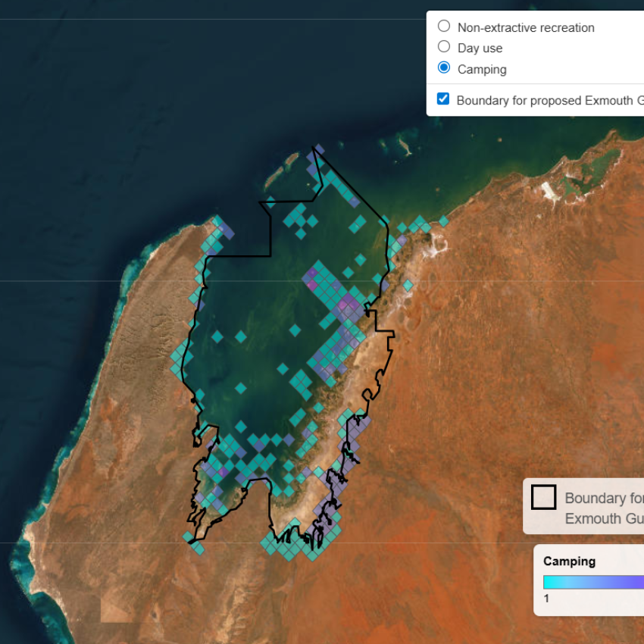Click the 'Camping' legend title
644x644 pixels.
(569, 561)
